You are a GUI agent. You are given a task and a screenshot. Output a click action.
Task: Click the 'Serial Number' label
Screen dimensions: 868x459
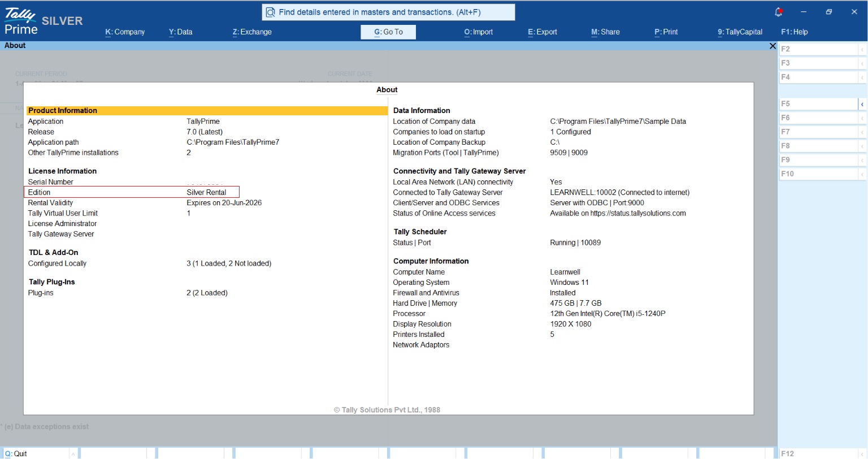[51, 182]
